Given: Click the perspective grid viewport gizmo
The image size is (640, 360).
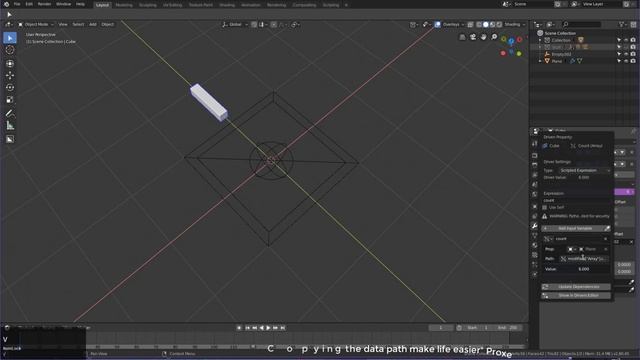Looking at the screenshot, I should click(x=462, y=37).
